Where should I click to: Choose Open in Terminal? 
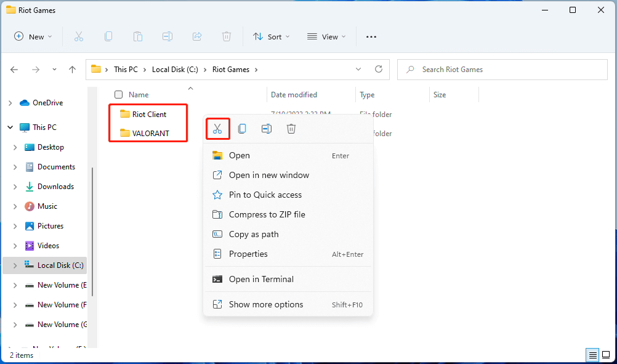(x=288, y=279)
